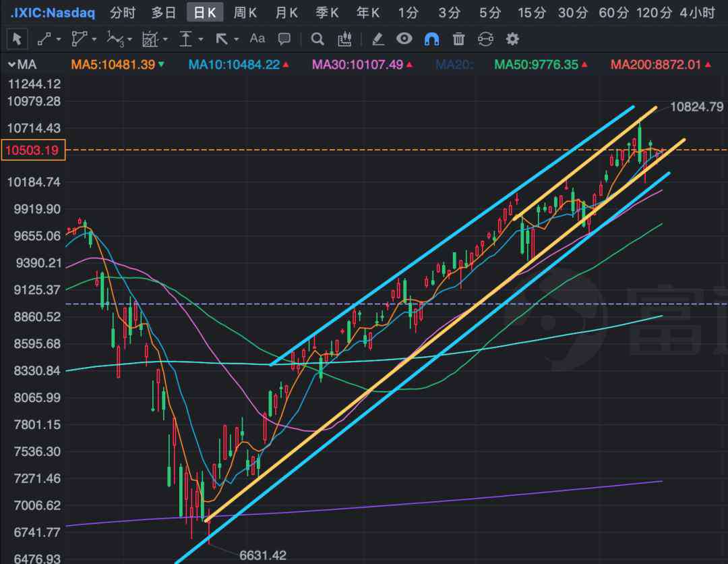Open chart settings gear
728x564 pixels.
coord(512,39)
